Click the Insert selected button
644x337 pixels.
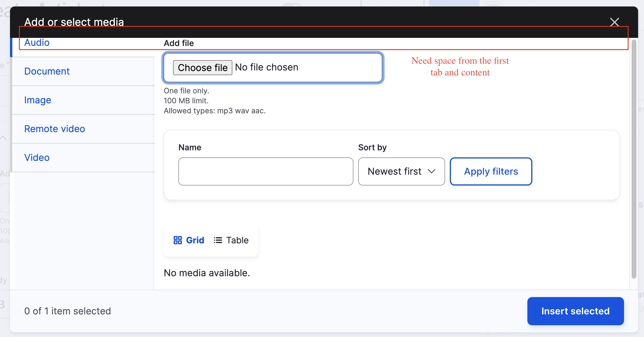(575, 311)
